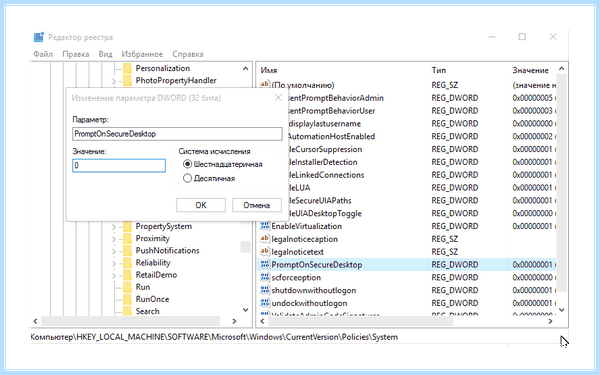The image size is (600, 375).
Task: Open the Справка menu
Action: click(x=188, y=54)
